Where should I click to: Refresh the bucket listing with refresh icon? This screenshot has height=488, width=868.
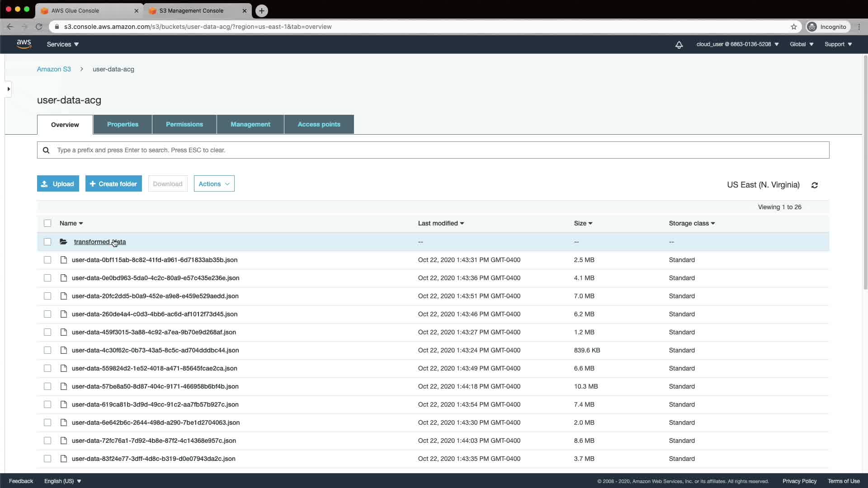814,185
